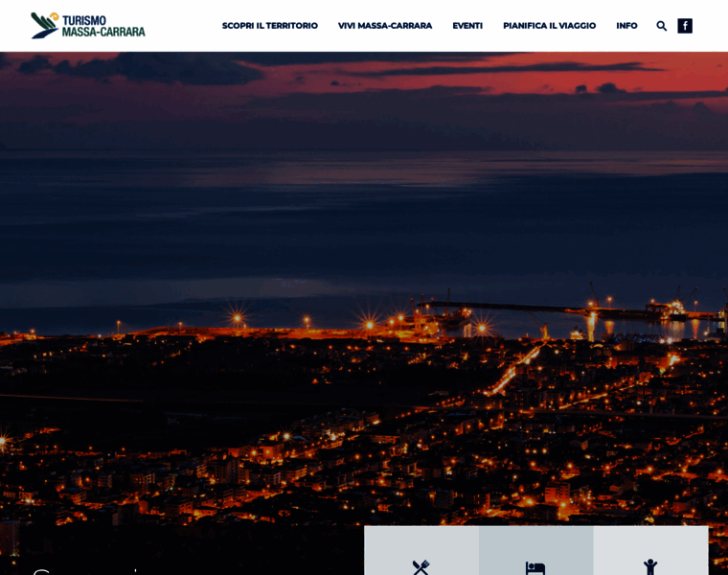Open the Turismo Massa-Carrara logo home link
728x575 pixels.
[88, 26]
